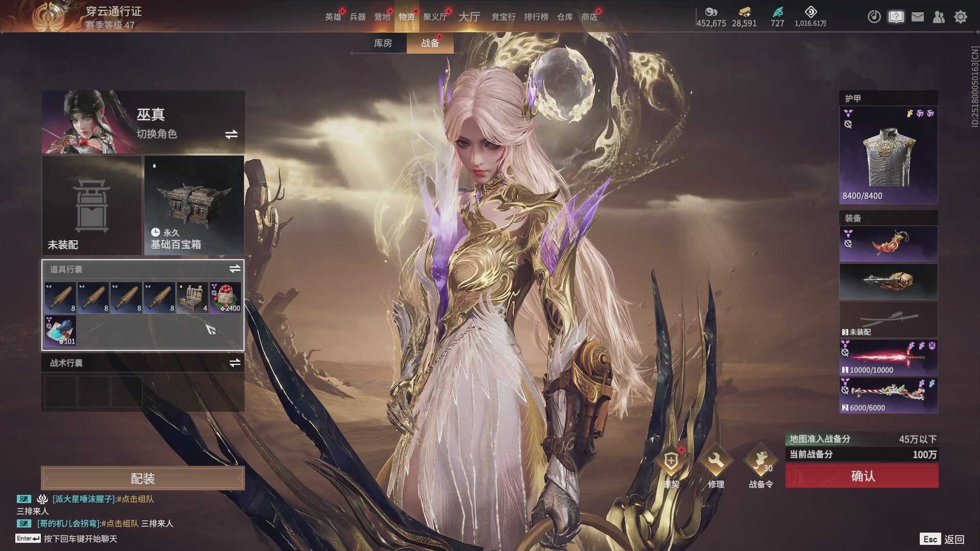980x551 pixels.
Task: Click the 配装 button
Action: (143, 478)
